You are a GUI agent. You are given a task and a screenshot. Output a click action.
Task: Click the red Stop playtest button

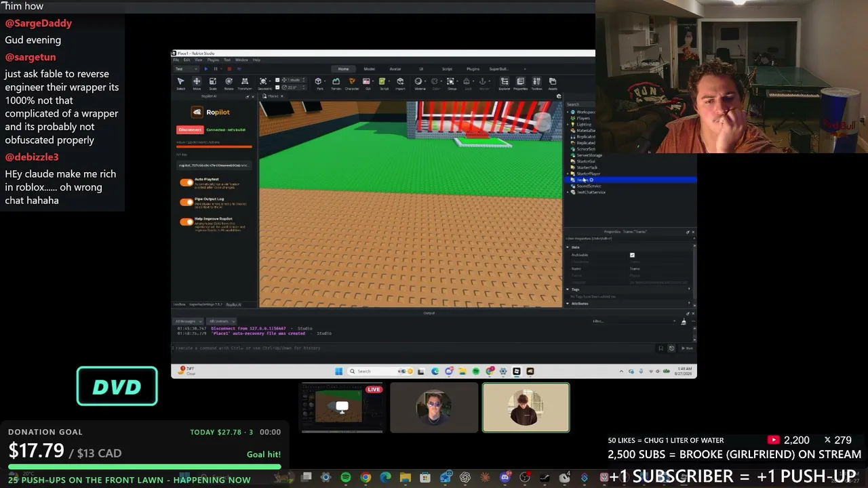pyautogui.click(x=229, y=68)
